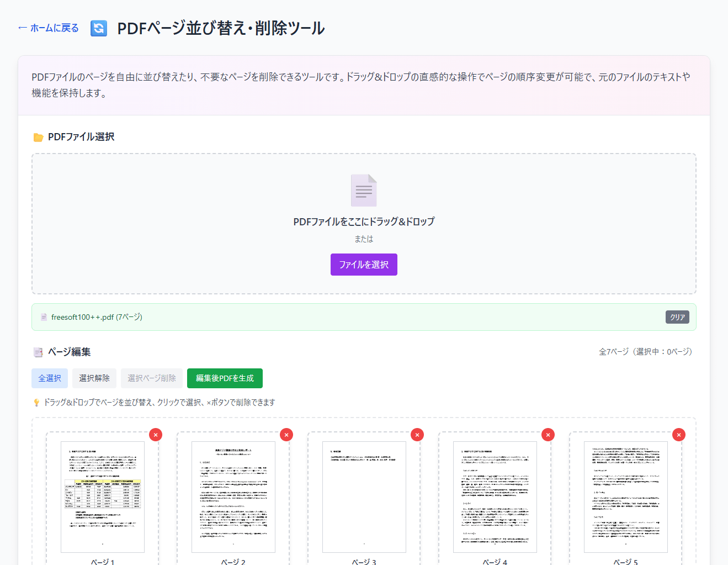728x565 pixels.
Task: Generate PDF with 編集後PDFを生成 button
Action: click(x=225, y=378)
